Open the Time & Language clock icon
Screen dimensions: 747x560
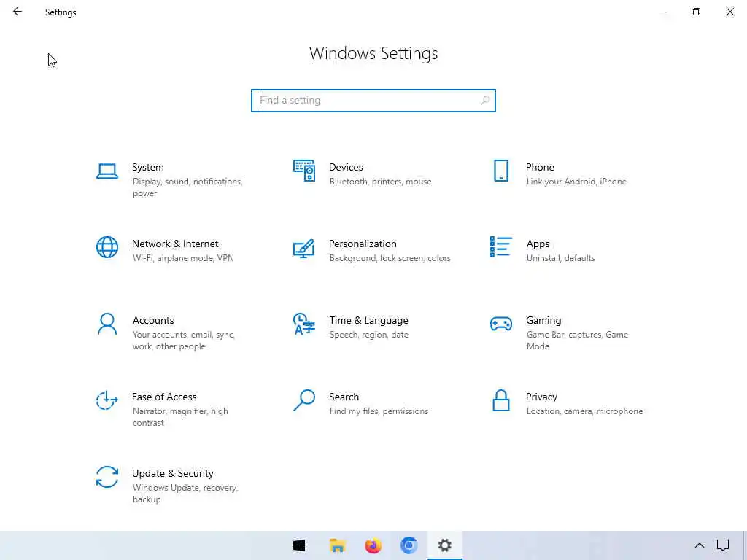(x=304, y=324)
